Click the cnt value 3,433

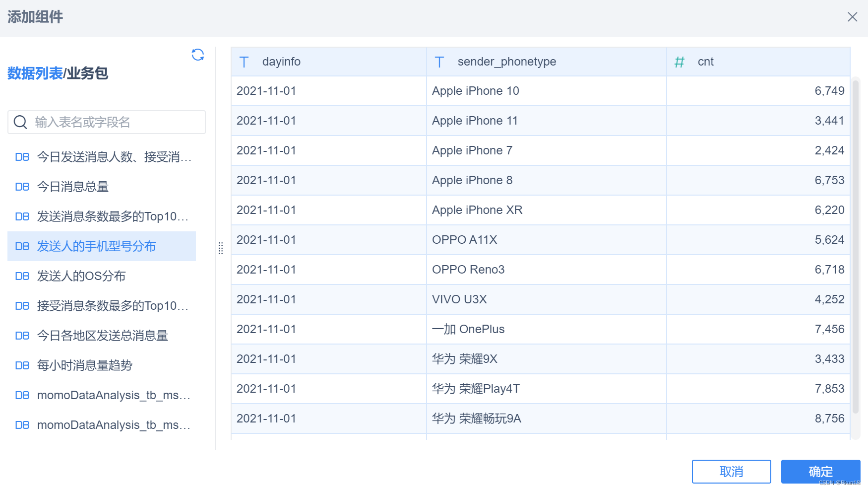pyautogui.click(x=829, y=359)
